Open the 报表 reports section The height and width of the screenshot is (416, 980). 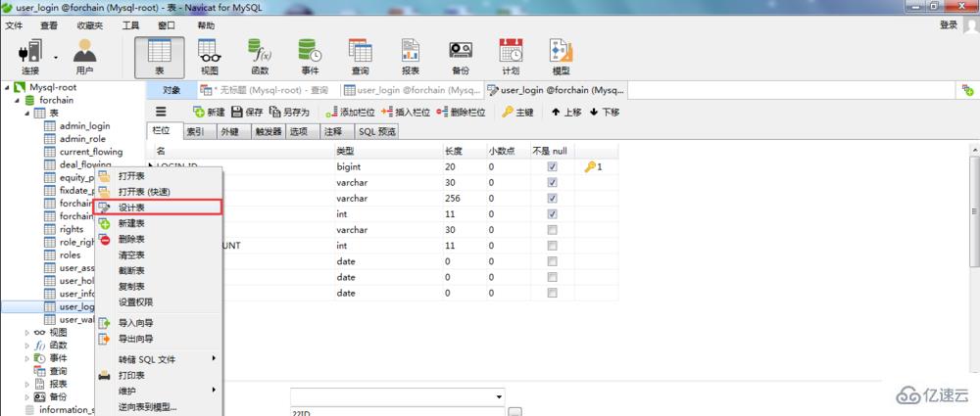click(410, 57)
